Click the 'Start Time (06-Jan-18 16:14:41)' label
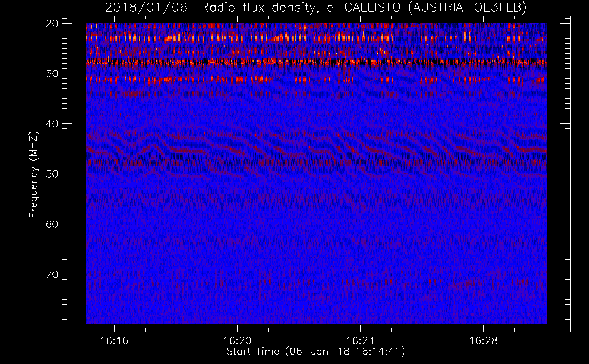Image resolution: width=589 pixels, height=364 pixels. [316, 352]
